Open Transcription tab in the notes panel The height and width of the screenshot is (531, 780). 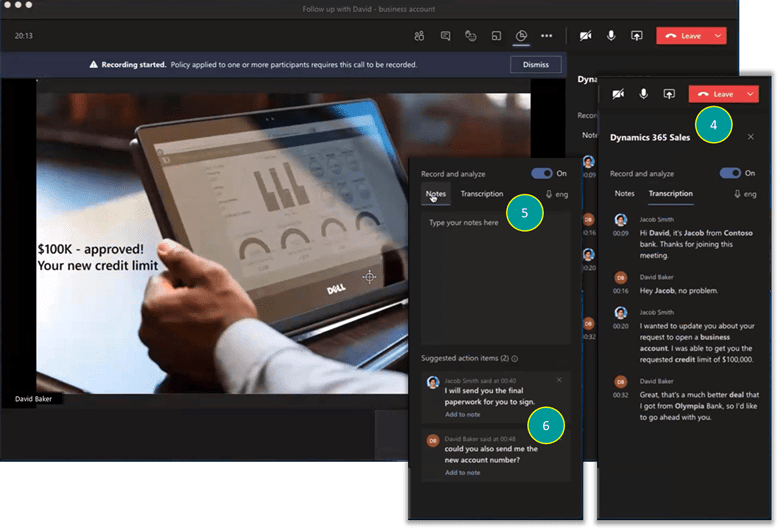click(x=482, y=194)
